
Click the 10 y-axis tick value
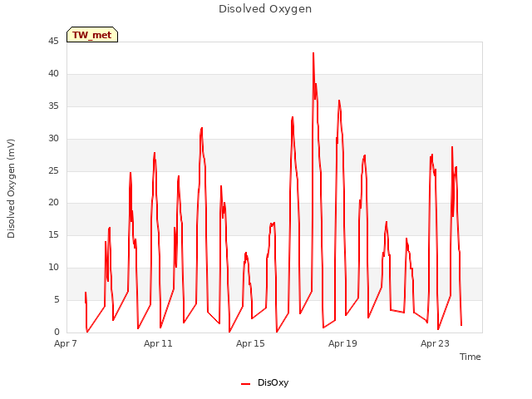53,268
